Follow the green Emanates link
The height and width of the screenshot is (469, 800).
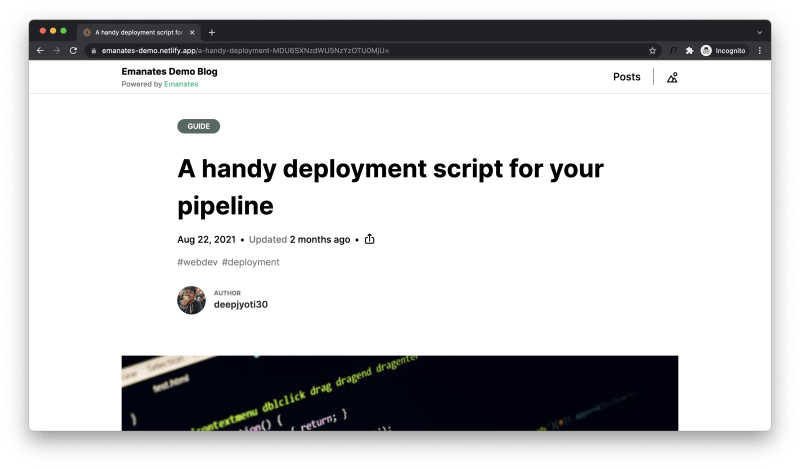click(181, 84)
